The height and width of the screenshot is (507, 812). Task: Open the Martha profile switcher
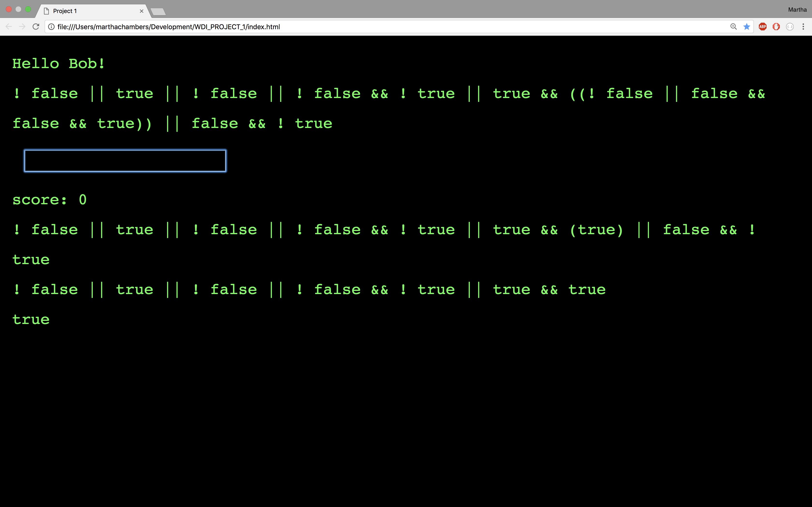[797, 10]
